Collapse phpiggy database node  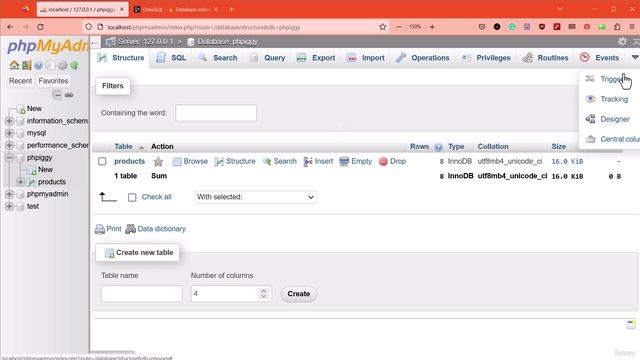(9, 158)
